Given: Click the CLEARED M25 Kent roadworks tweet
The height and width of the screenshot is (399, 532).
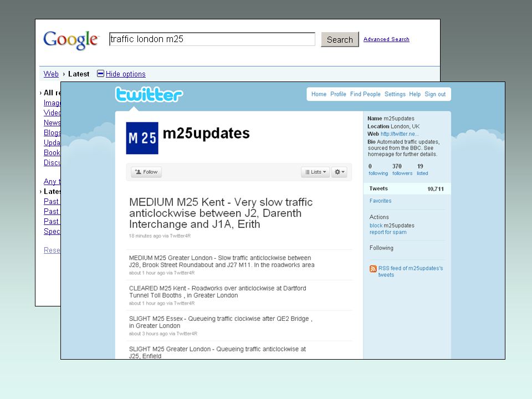Looking at the screenshot, I should click(217, 292).
